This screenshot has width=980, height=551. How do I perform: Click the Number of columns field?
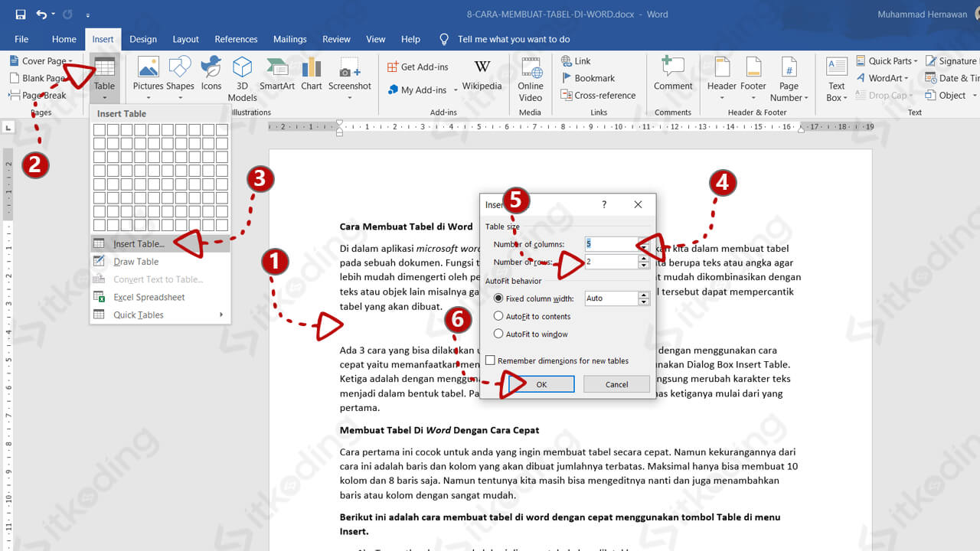(x=611, y=244)
